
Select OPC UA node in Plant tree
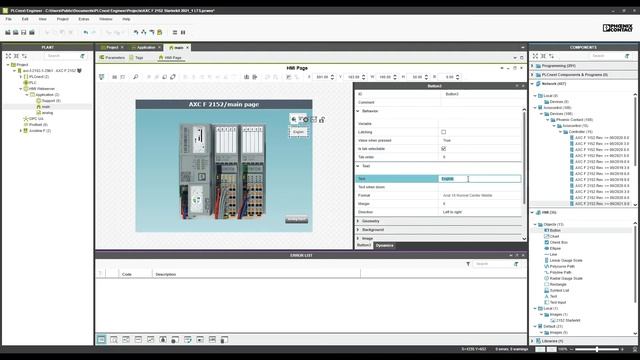click(x=33, y=118)
